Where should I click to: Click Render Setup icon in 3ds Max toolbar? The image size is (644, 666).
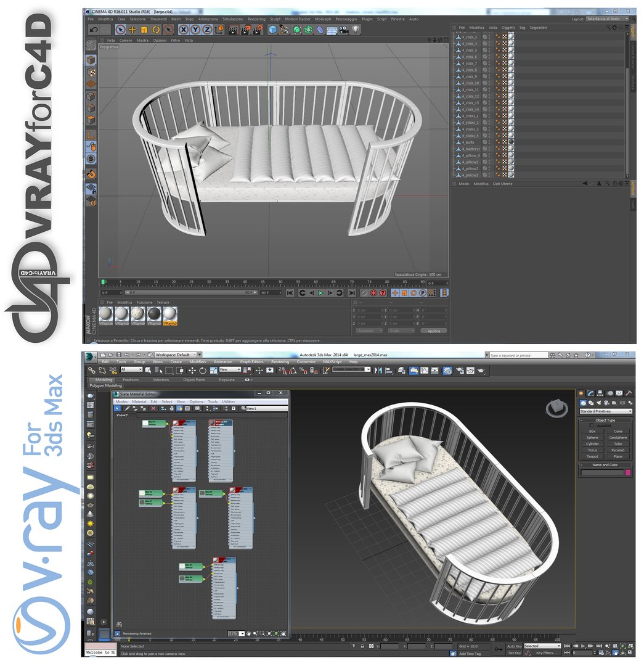(460, 371)
